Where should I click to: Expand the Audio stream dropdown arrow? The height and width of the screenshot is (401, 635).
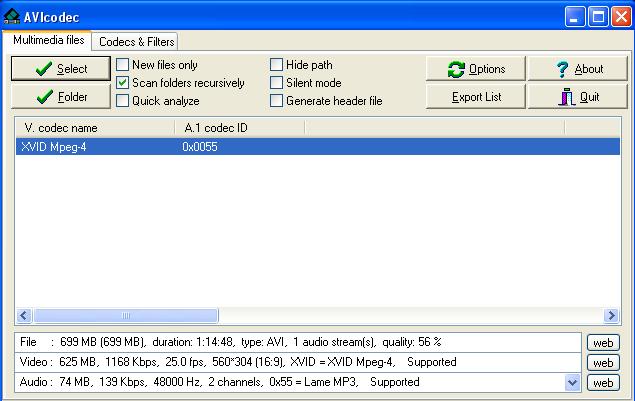coord(573,382)
